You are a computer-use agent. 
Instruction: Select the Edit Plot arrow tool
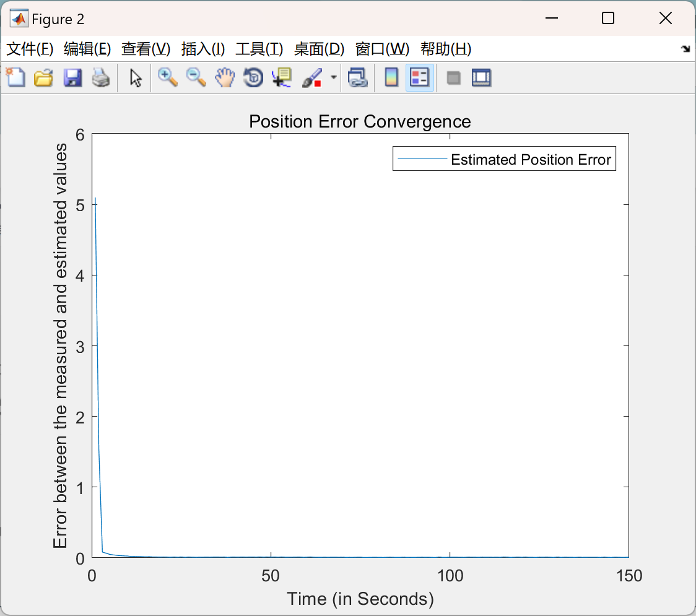point(136,78)
